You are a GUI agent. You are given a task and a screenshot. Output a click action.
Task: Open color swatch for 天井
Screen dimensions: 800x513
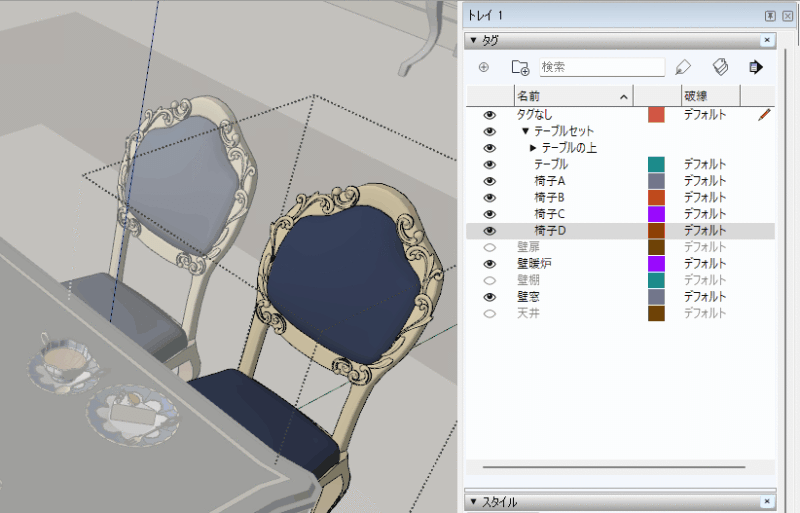(656, 313)
